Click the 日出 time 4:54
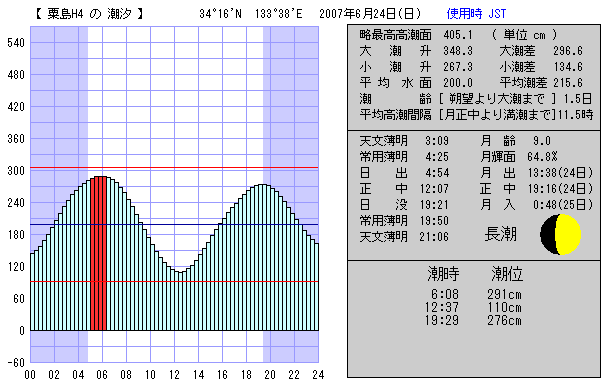 point(437,173)
